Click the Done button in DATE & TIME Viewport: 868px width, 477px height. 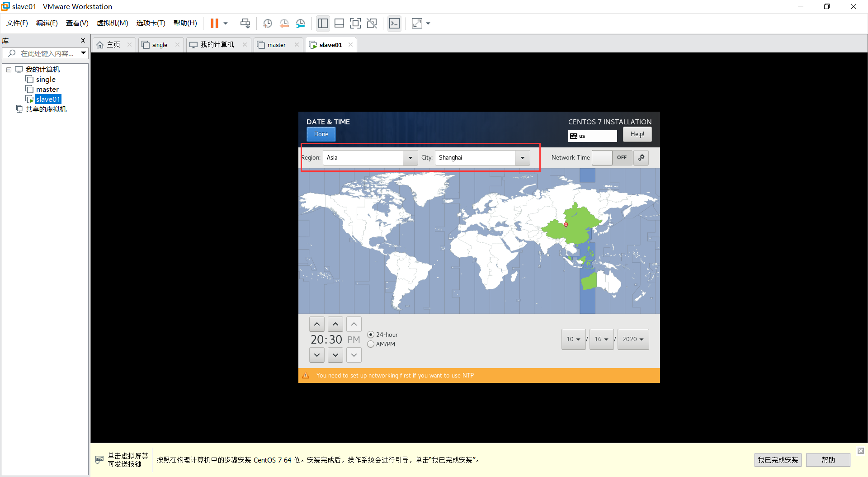(321, 134)
